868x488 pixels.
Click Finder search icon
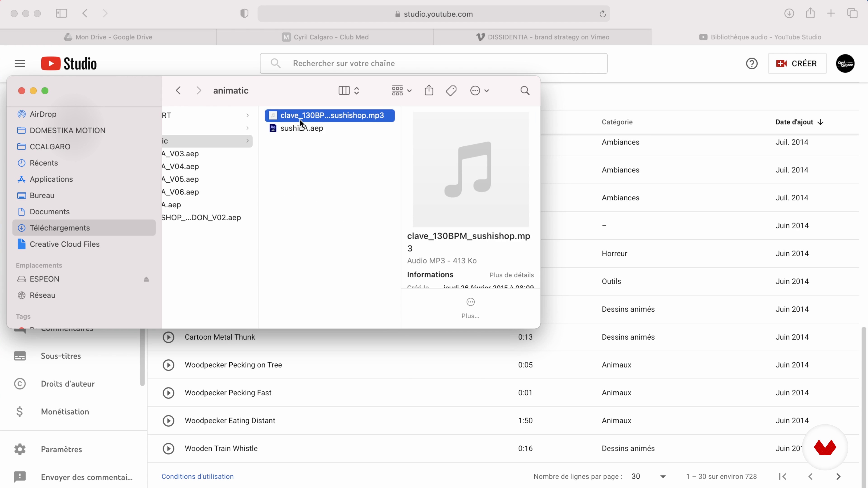(x=525, y=91)
